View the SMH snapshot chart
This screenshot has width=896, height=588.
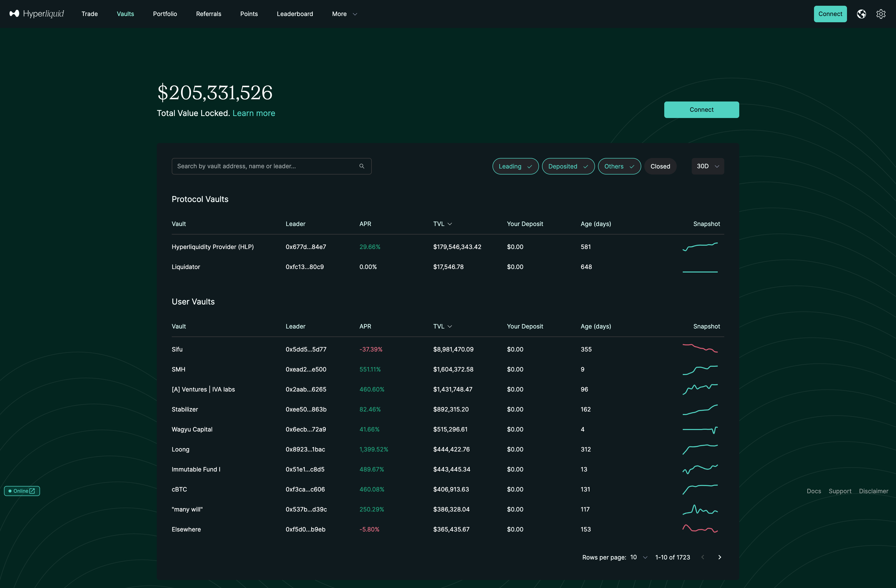700,370
